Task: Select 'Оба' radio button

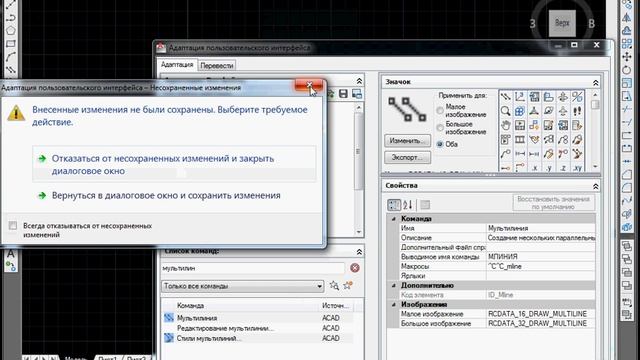Action: [440, 144]
